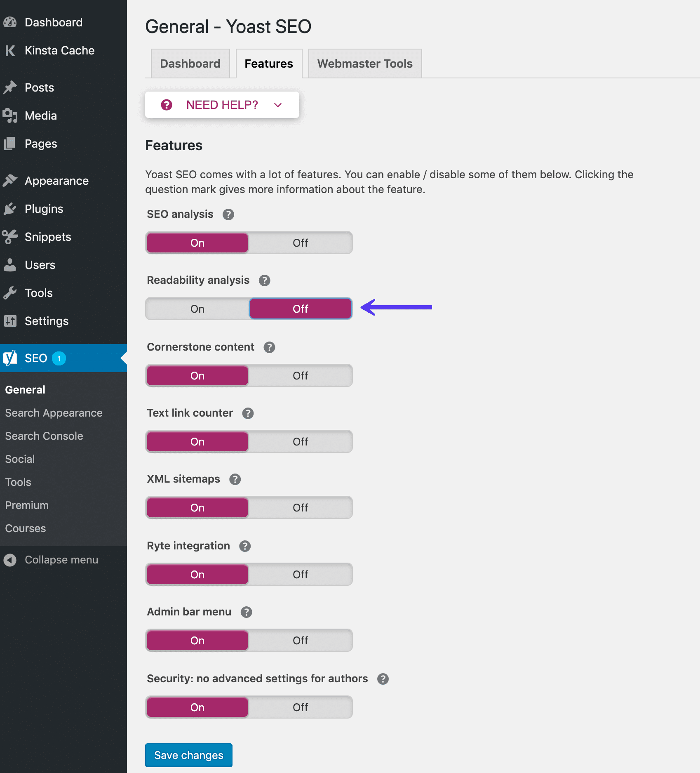
Task: Show info for Ryte integration
Action: click(x=245, y=546)
